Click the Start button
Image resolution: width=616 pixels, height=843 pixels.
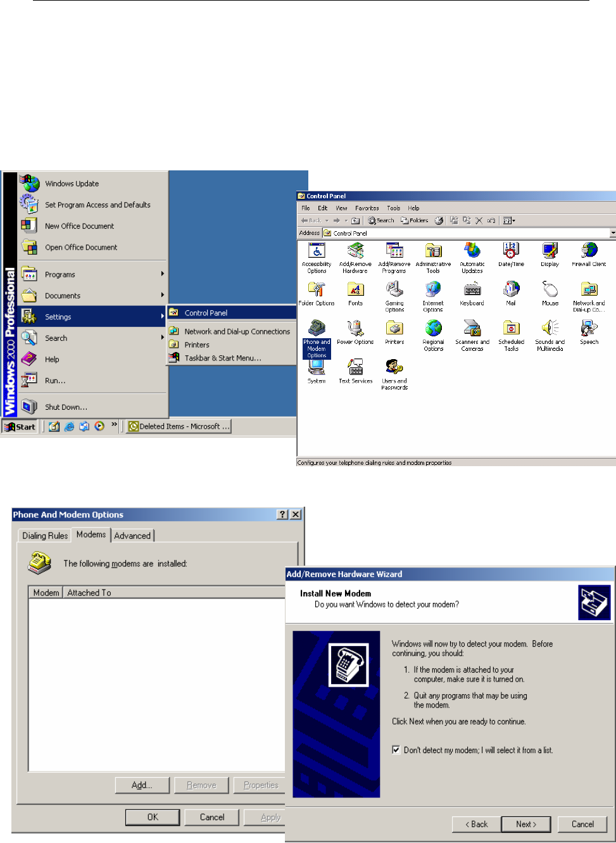[20, 427]
